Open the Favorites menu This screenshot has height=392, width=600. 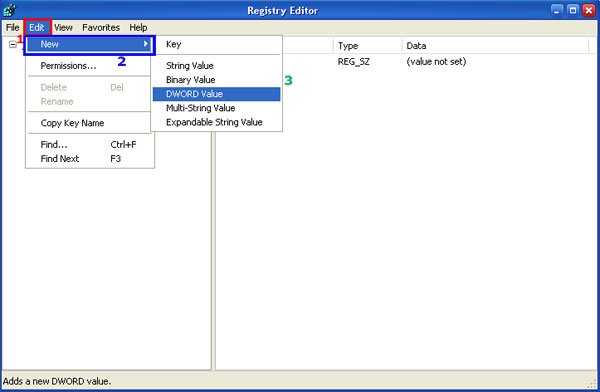coord(101,28)
